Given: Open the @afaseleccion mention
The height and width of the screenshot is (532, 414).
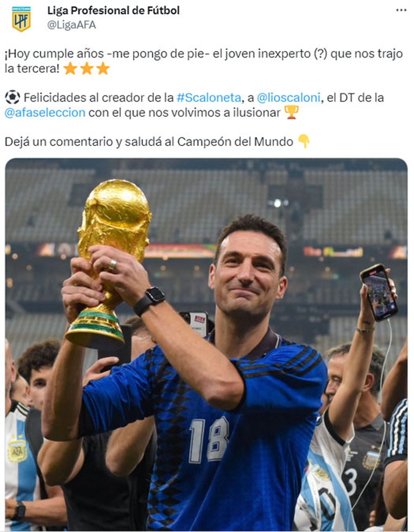Looking at the screenshot, I should (x=45, y=112).
